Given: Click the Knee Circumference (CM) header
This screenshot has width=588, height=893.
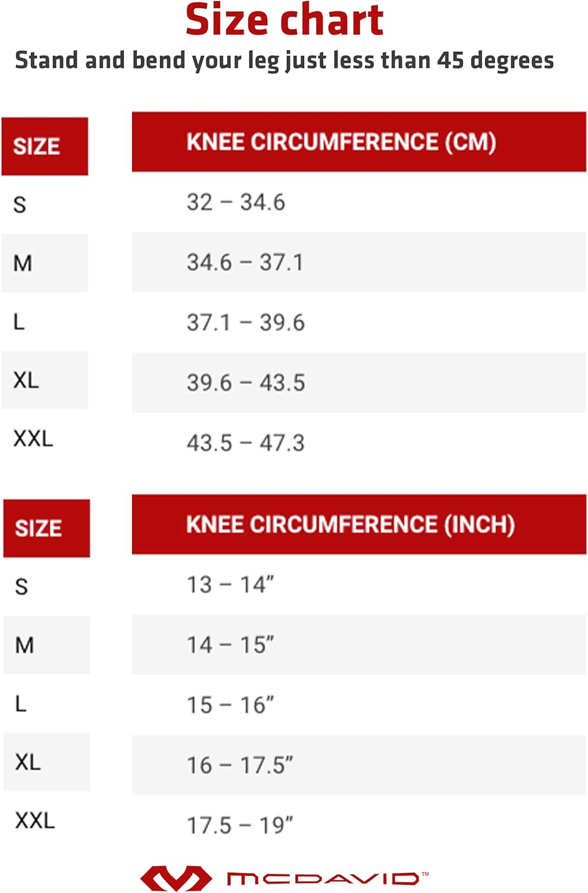Looking at the screenshot, I should 341,142.
